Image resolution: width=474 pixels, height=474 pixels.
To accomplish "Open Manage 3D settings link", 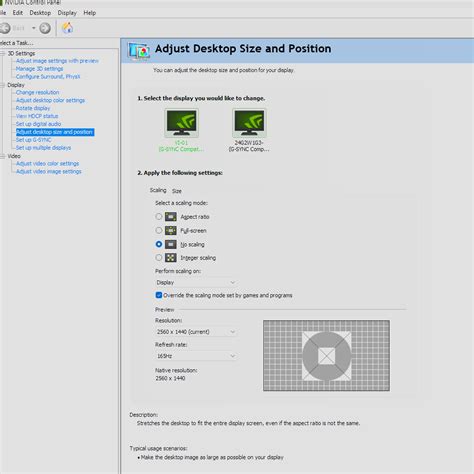I will [39, 69].
